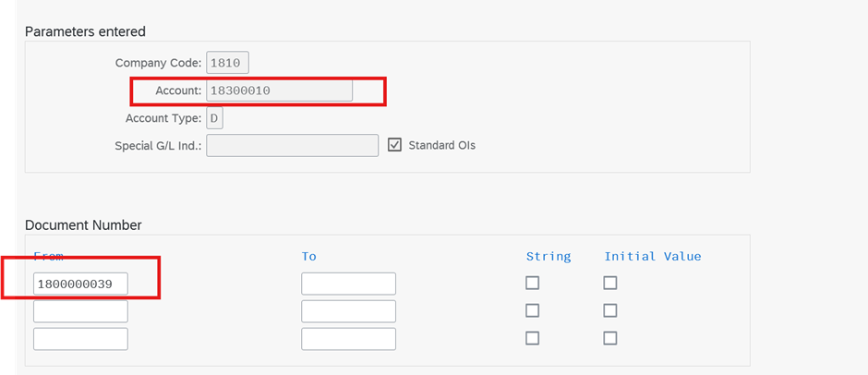Enable Initial Value checkbox in third row
Screen dimensions: 868x375
(610, 338)
